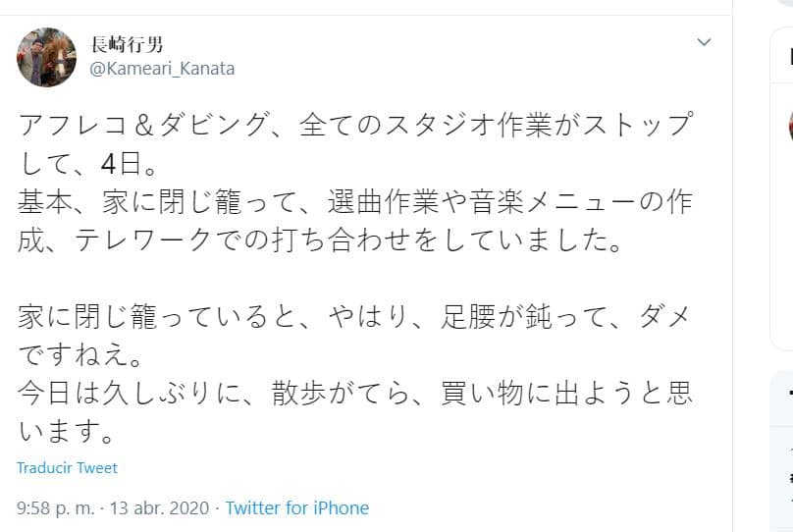
Task: Click the @Kameari_Kanata handle
Action: (162, 69)
